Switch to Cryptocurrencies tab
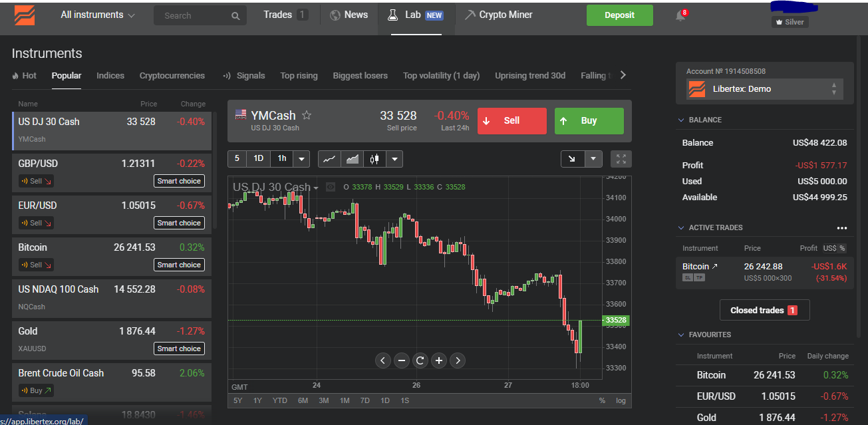 172,76
